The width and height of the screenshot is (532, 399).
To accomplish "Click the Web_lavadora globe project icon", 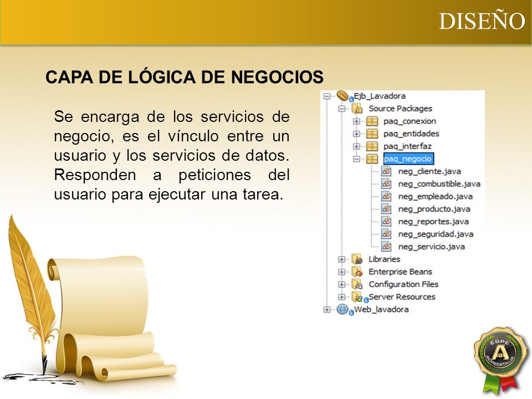I will 344,309.
